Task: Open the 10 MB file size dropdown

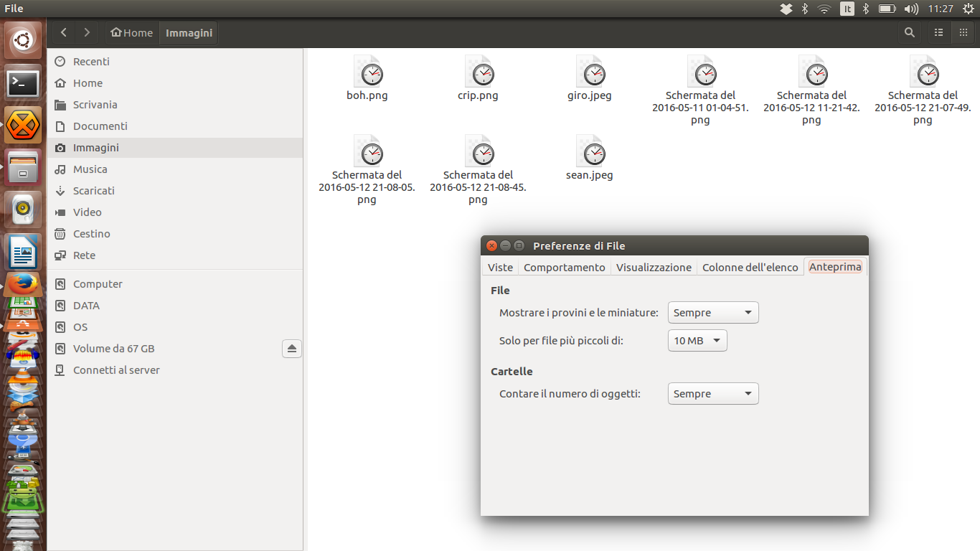Action: click(x=697, y=341)
